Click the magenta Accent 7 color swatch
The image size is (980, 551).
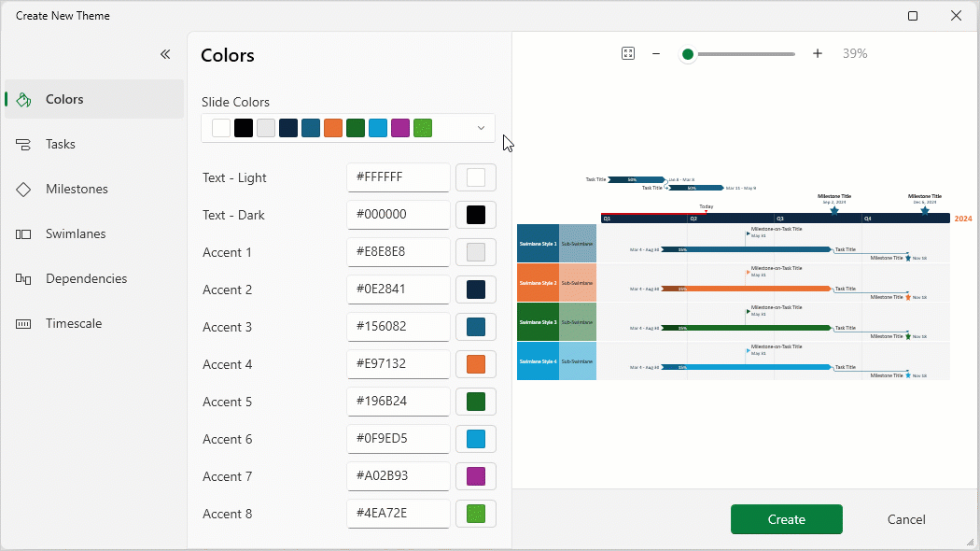tap(476, 476)
